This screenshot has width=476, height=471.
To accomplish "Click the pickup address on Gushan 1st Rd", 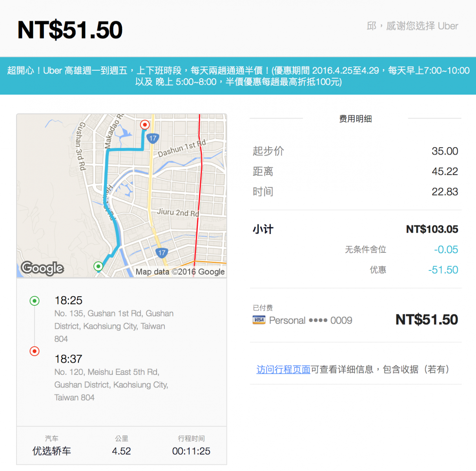I will click(114, 326).
